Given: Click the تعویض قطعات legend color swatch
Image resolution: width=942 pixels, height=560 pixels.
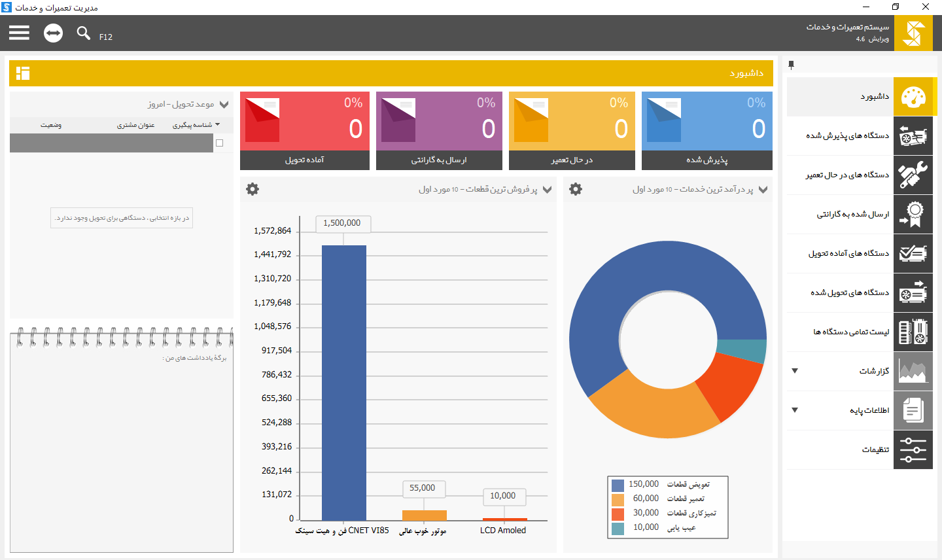Looking at the screenshot, I should (x=618, y=485).
